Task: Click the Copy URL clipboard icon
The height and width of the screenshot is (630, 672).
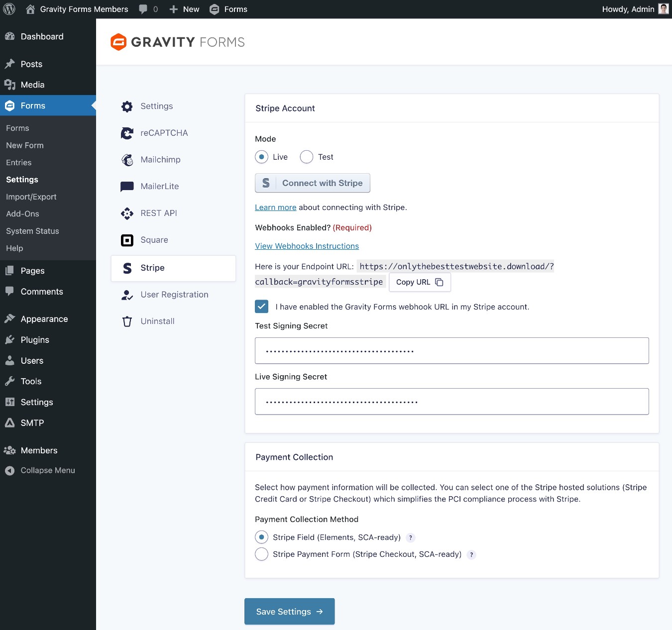Action: [439, 282]
